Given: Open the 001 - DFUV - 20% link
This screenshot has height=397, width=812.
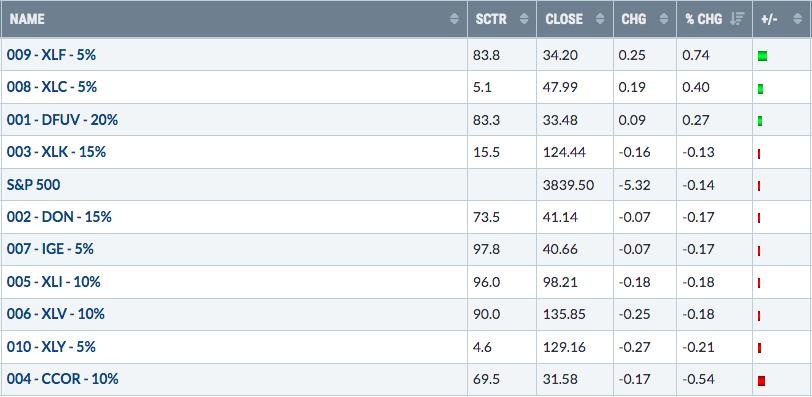Looking at the screenshot, I should [x=62, y=120].
